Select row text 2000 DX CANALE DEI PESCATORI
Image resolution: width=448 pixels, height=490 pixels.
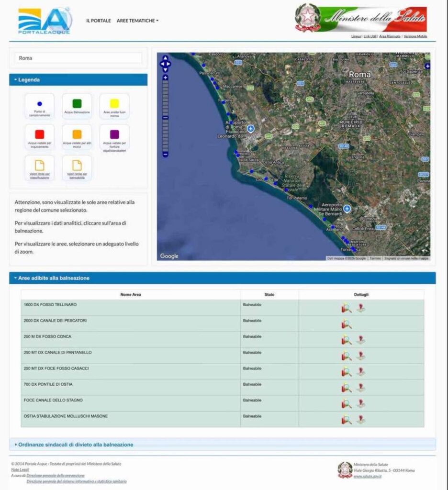point(56,320)
